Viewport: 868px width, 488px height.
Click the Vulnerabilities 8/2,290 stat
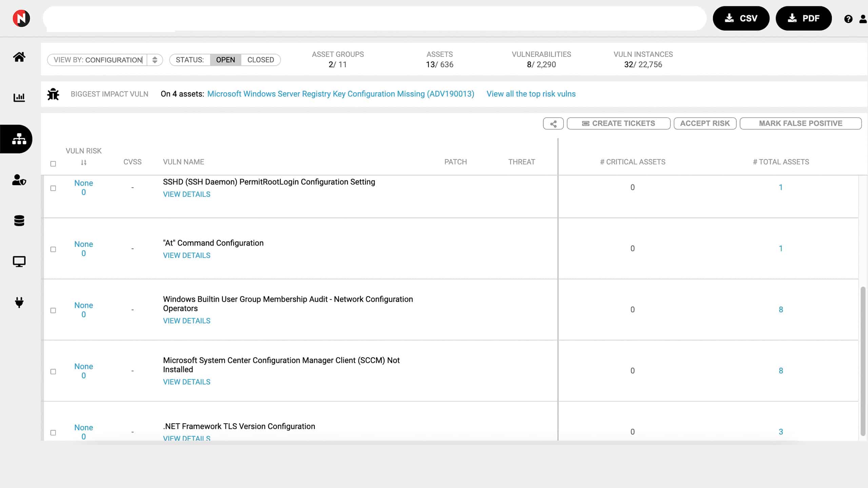coord(541,60)
